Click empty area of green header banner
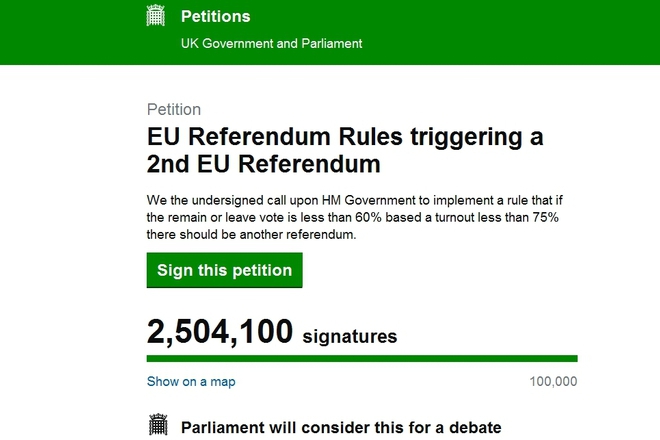The height and width of the screenshot is (440, 660). [x=500, y=30]
